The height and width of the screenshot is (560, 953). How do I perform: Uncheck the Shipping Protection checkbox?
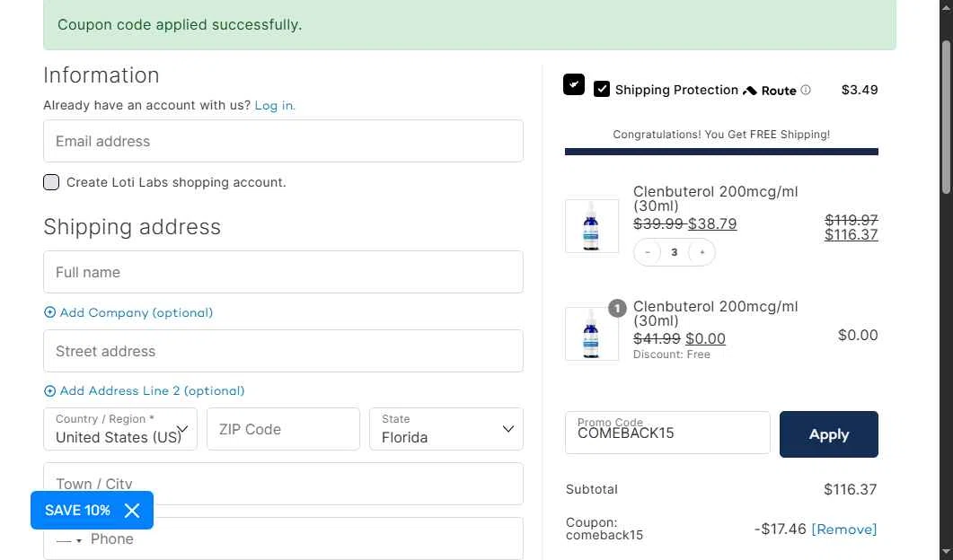pyautogui.click(x=601, y=89)
